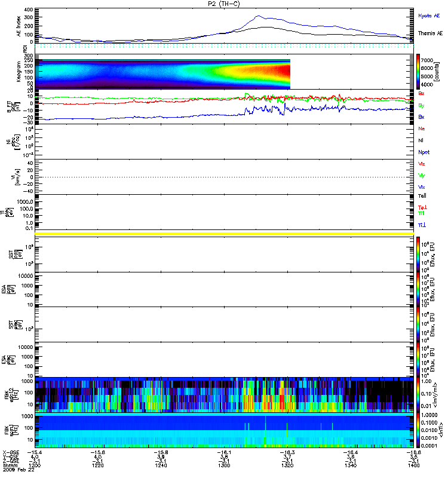Click the date label 2009 Feb 22
The height and width of the screenshot is (478, 448).
[x=19, y=470]
